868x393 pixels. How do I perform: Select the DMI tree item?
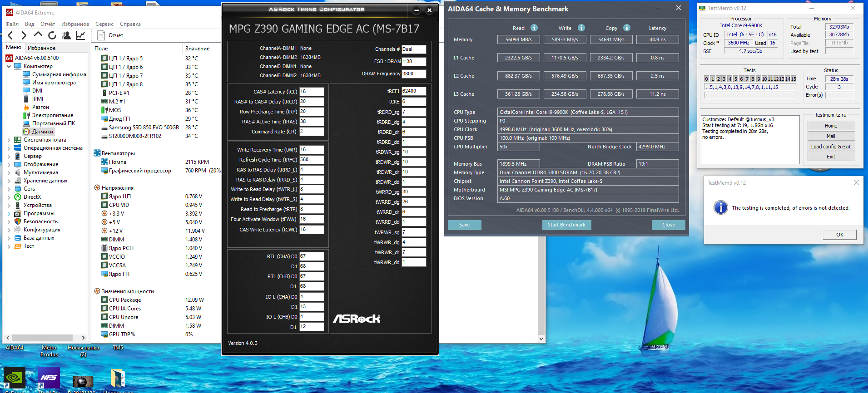(37, 91)
